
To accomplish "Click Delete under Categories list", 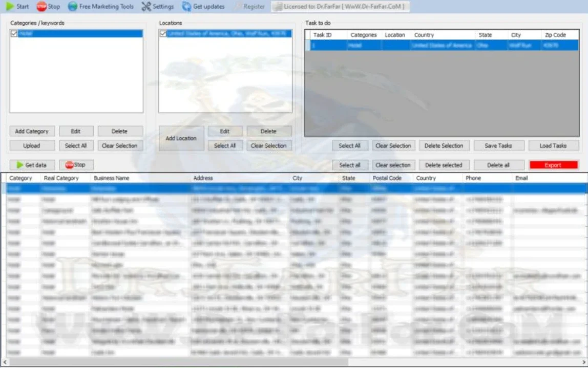I will (120, 131).
